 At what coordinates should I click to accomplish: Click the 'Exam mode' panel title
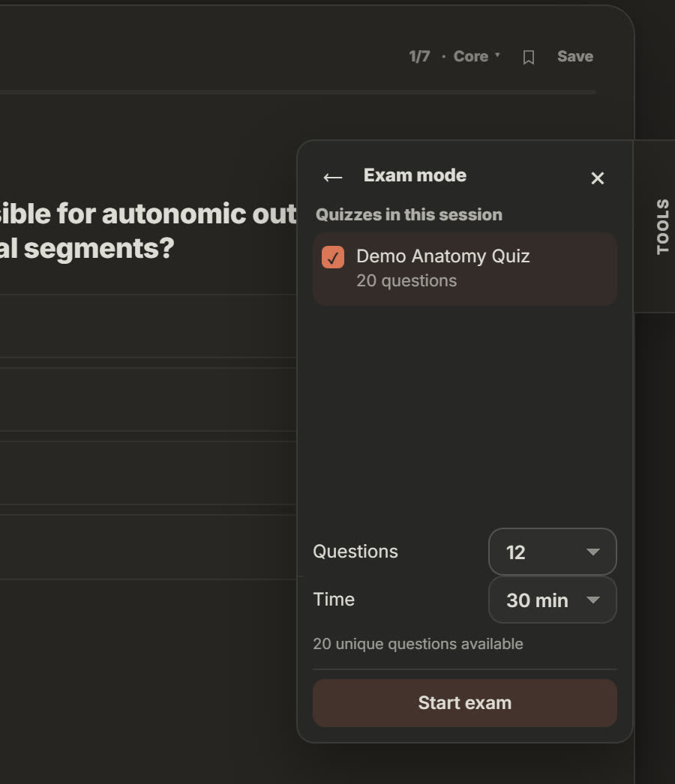tap(415, 175)
